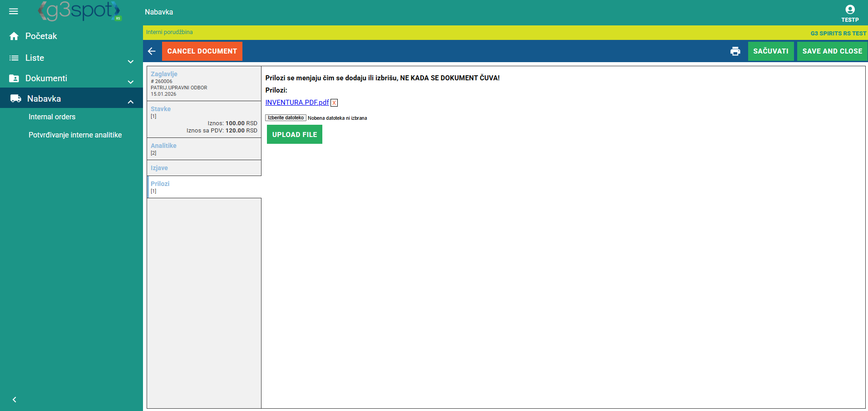Delete attachment INVENTURA.PDF.pdf with red X
Image resolution: width=868 pixels, height=411 pixels.
click(x=334, y=103)
